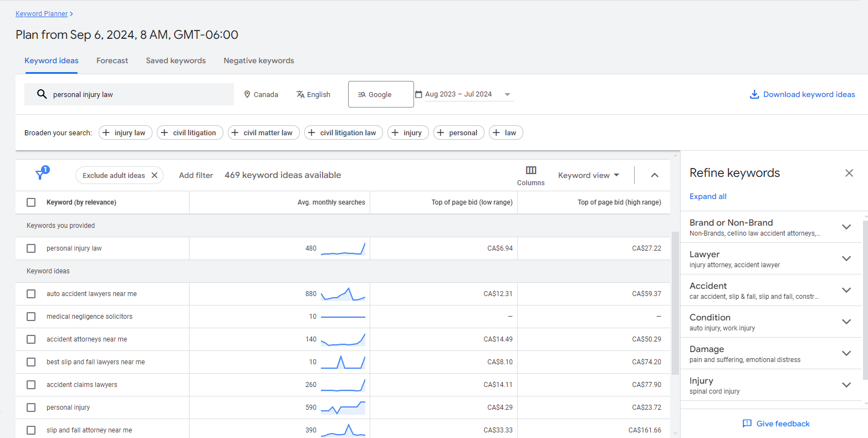
Task: Click the Give feedback speech bubble icon
Action: pyautogui.click(x=747, y=424)
